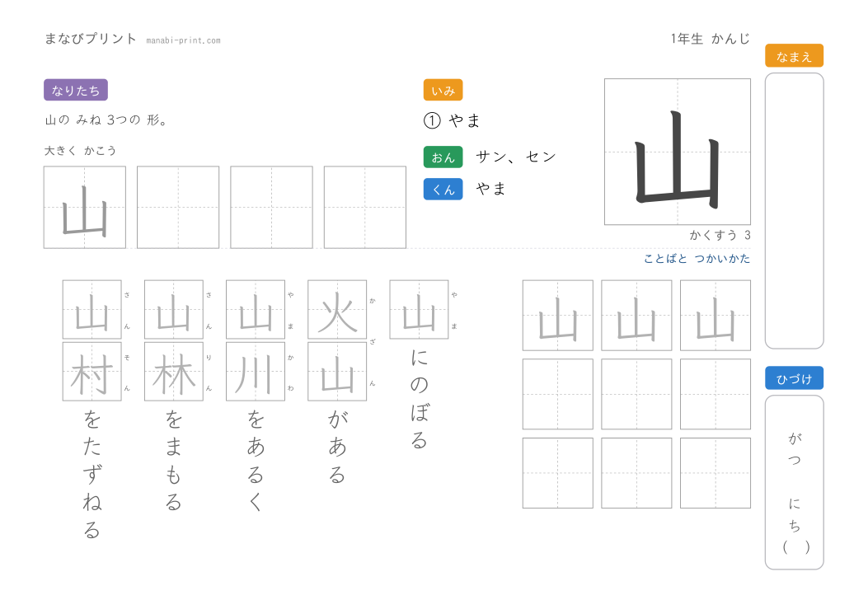Click the 川 kanji practice box
The width and height of the screenshot is (868, 614).
pyautogui.click(x=256, y=372)
